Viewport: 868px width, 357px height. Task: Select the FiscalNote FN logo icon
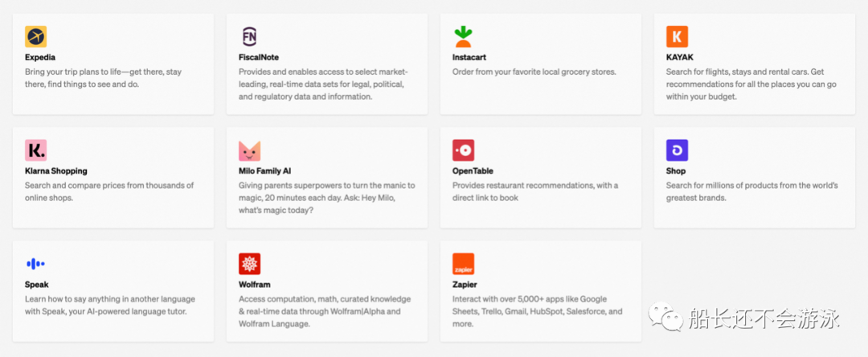click(250, 36)
